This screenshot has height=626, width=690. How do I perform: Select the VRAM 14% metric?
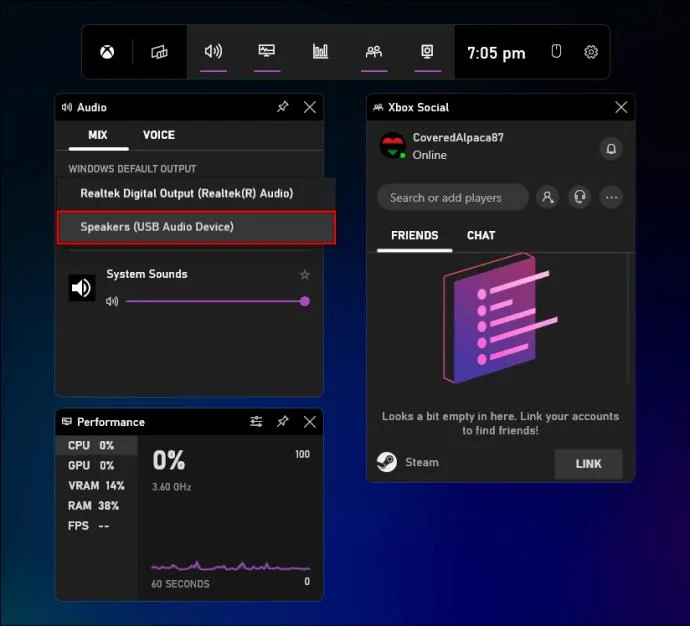97,486
